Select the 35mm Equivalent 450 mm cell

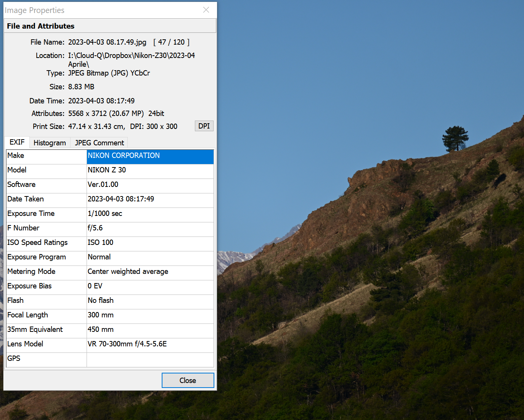tap(150, 330)
